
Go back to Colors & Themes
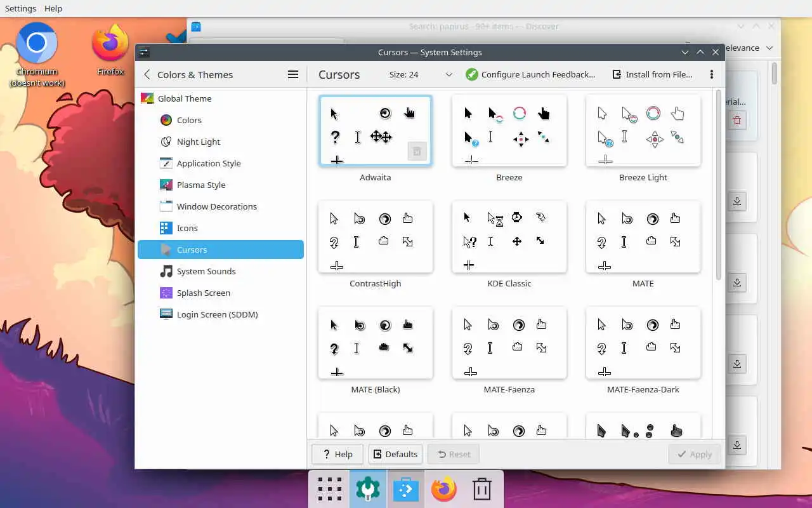[188, 74]
